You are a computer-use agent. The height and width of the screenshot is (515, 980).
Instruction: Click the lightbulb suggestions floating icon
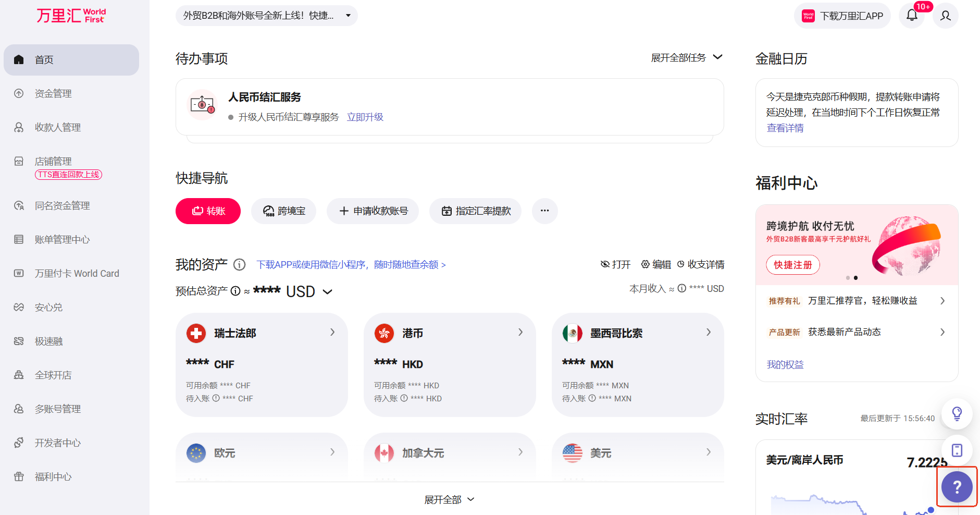[957, 414]
